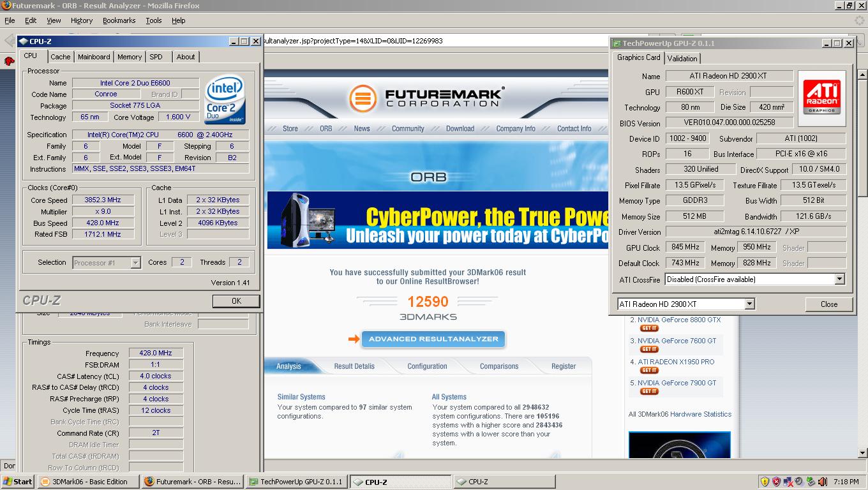This screenshot has width=868, height=490.
Task: Click the ATI Radeon Graphics logo in GPU-Z
Action: coord(821,98)
